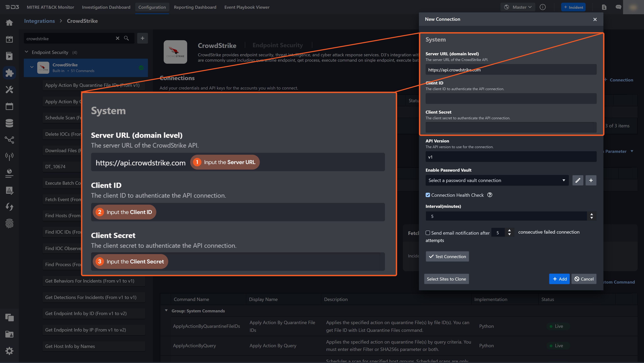Increase the Interval minutes value using the stepper
The height and width of the screenshot is (363, 644).
592,214
